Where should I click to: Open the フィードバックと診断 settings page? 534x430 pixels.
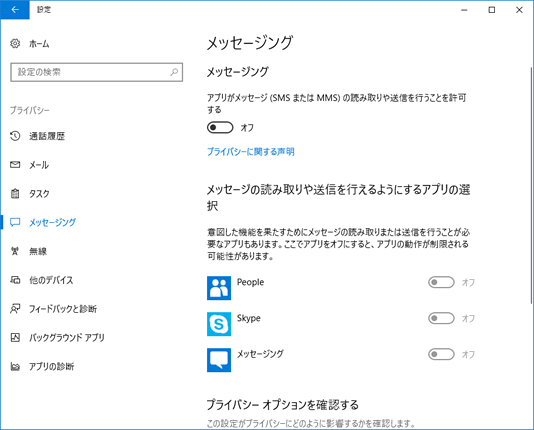tap(63, 309)
